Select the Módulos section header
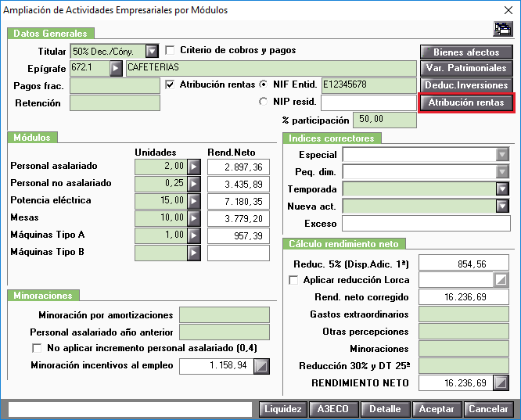521x420 pixels. pyautogui.click(x=33, y=138)
